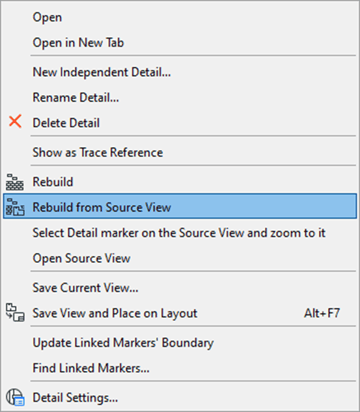Choose Save Current View option
Screen dimensions: 360x412
pos(180,288)
